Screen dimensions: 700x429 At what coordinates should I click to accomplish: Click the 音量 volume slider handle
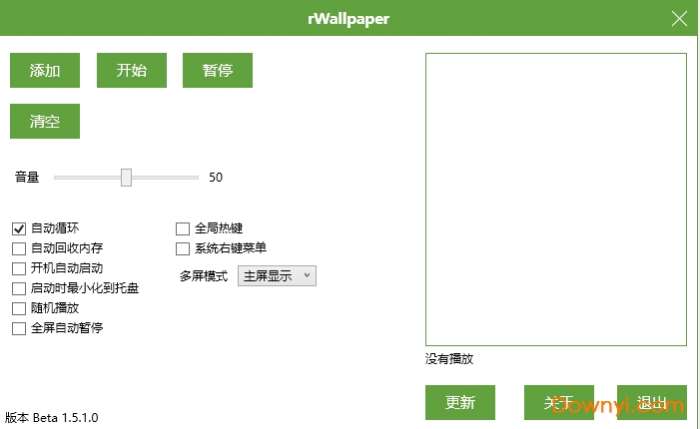point(126,177)
